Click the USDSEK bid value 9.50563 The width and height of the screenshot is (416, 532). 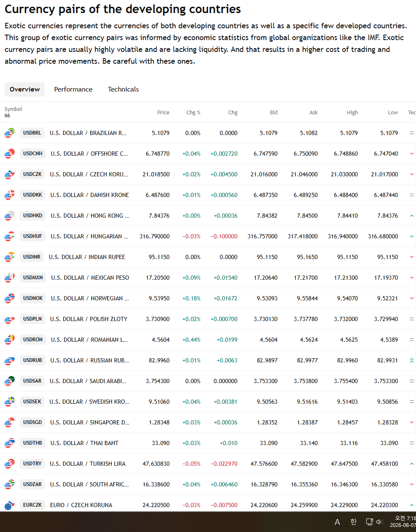(x=267, y=402)
